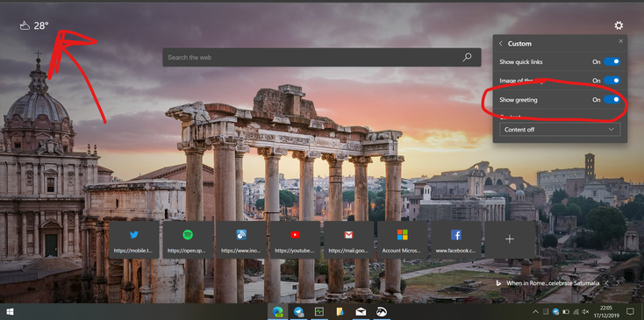
Task: Open the Gmail quick link tile
Action: (348, 240)
